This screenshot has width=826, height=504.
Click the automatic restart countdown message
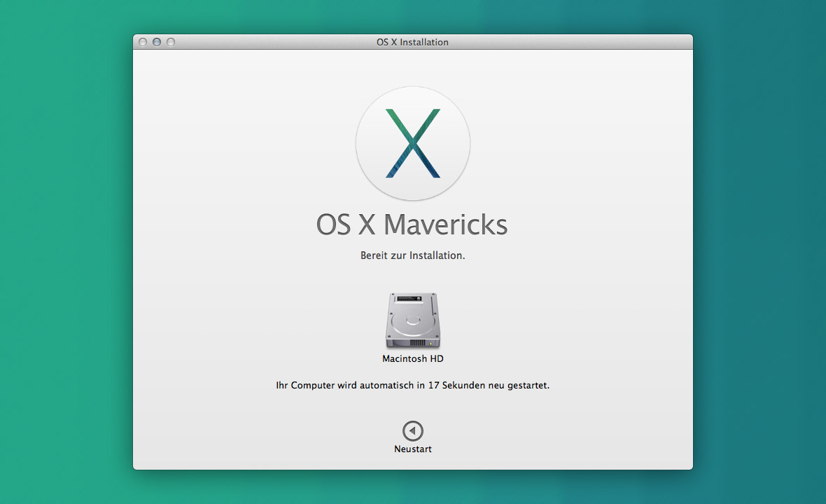[413, 386]
